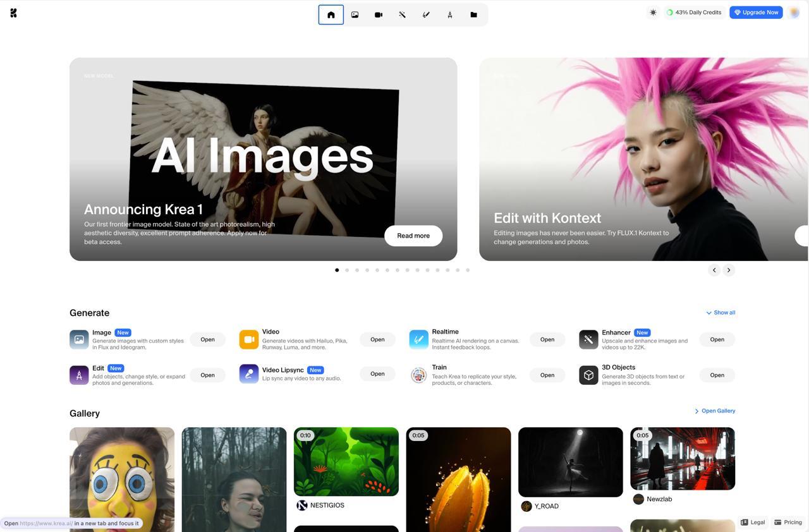The image size is (809, 532).
Task: Open the orange flower bud video thumbnail
Action: click(x=458, y=480)
